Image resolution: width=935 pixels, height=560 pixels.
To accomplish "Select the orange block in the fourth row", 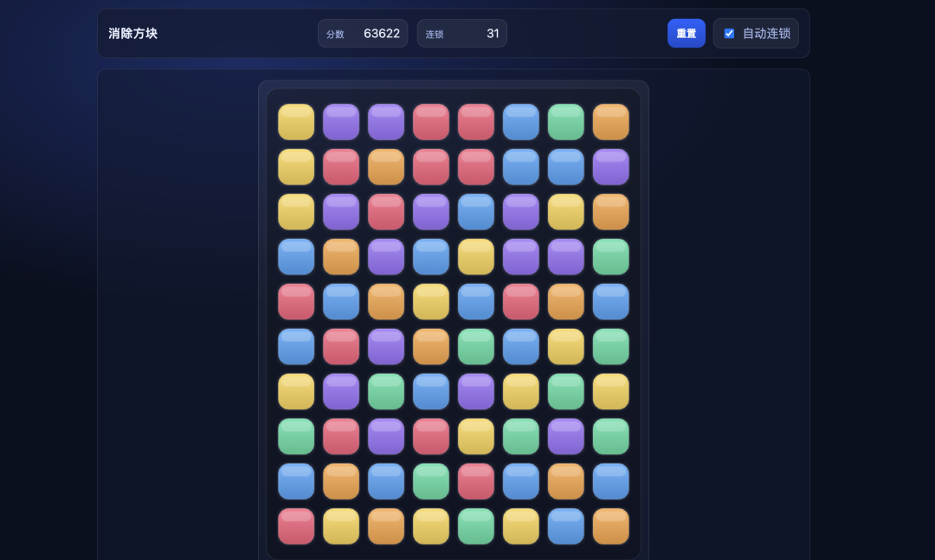I will (x=341, y=256).
